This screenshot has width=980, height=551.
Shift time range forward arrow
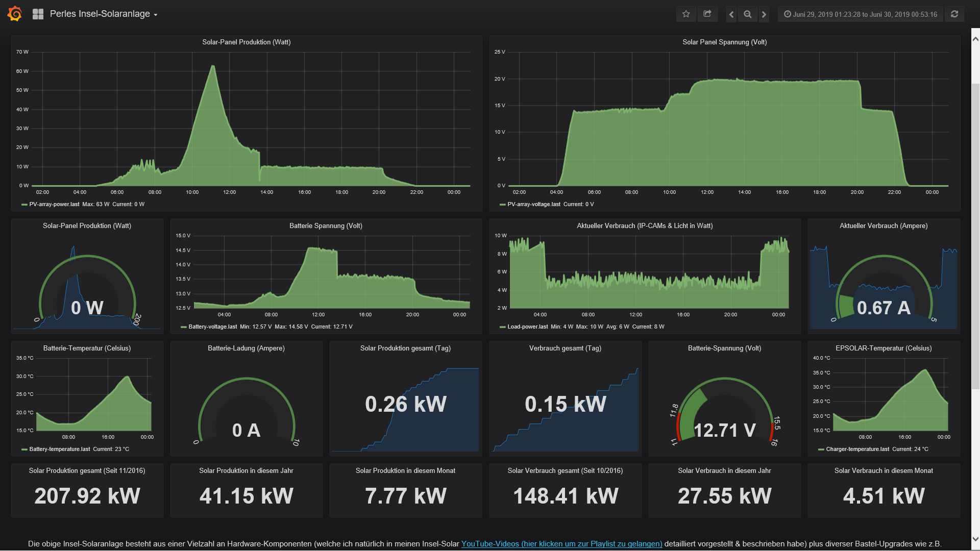tap(764, 14)
